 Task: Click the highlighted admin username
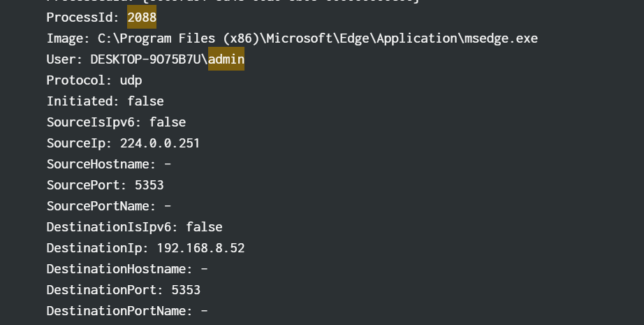[x=226, y=59]
